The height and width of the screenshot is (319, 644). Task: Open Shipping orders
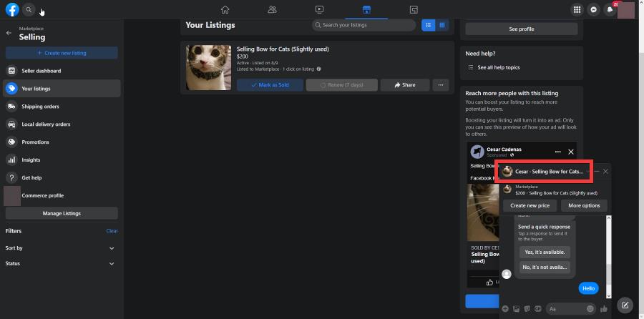pyautogui.click(x=62, y=107)
